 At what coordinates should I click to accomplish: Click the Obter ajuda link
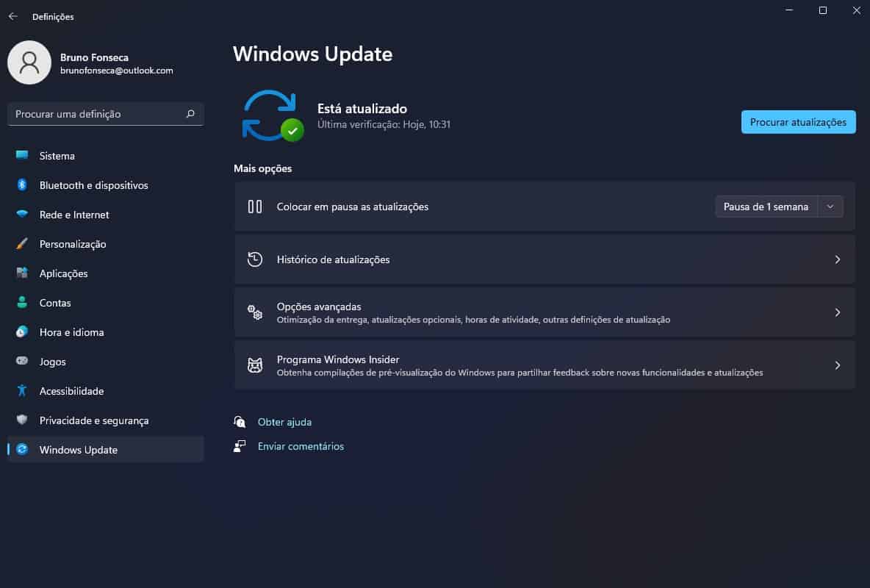(x=284, y=422)
